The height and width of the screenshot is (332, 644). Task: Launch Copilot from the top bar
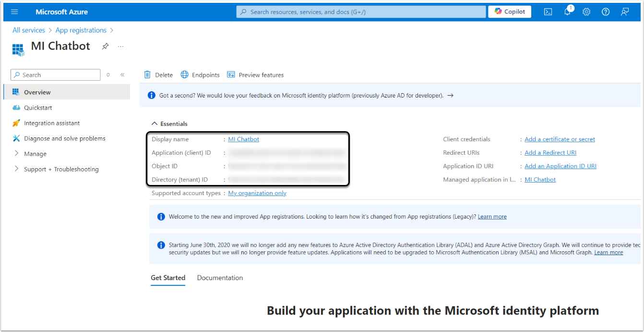tap(510, 12)
